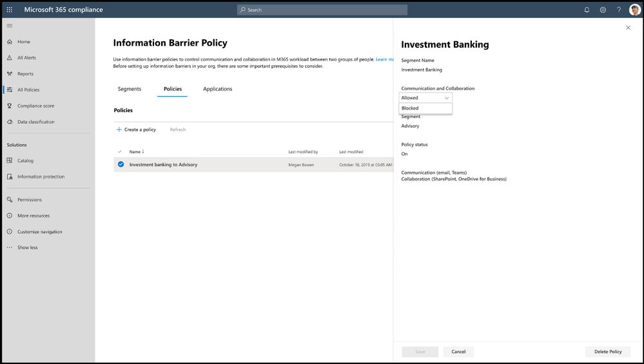Click the sort arrow beside Name column

click(x=143, y=151)
